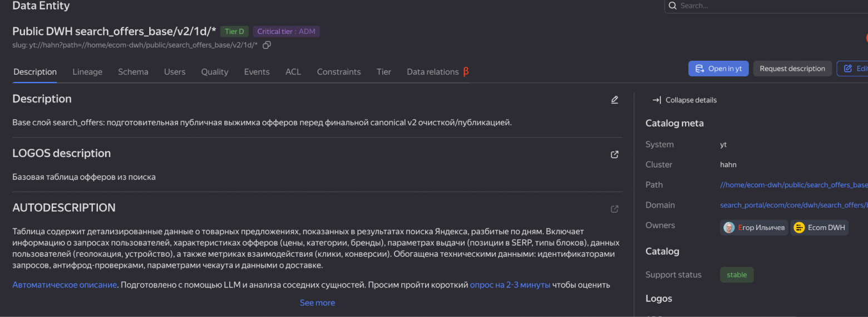Click the Support status label
868x317 pixels.
click(673, 275)
